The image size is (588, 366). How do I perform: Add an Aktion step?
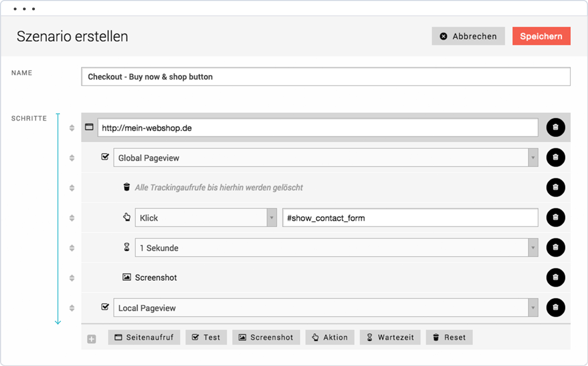330,337
